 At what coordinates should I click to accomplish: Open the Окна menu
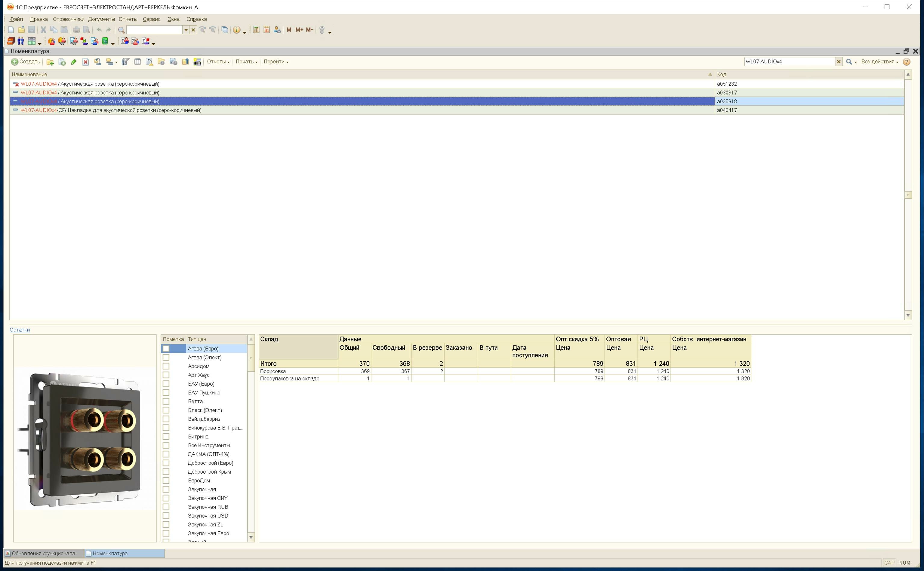coord(174,19)
